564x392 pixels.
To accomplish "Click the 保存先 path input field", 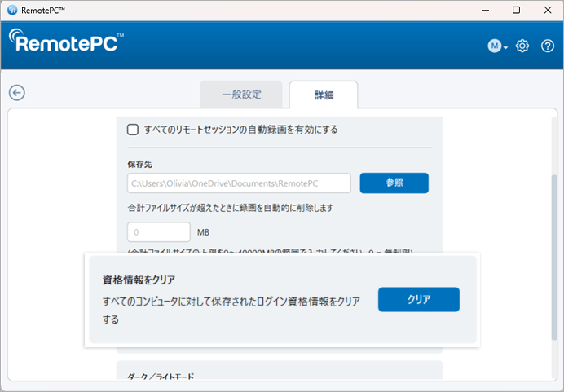I will pyautogui.click(x=239, y=183).
